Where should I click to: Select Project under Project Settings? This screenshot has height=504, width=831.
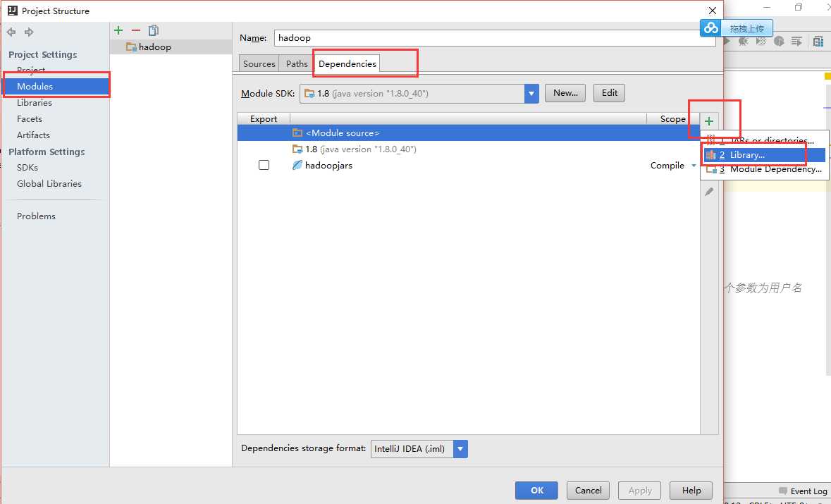tap(31, 70)
